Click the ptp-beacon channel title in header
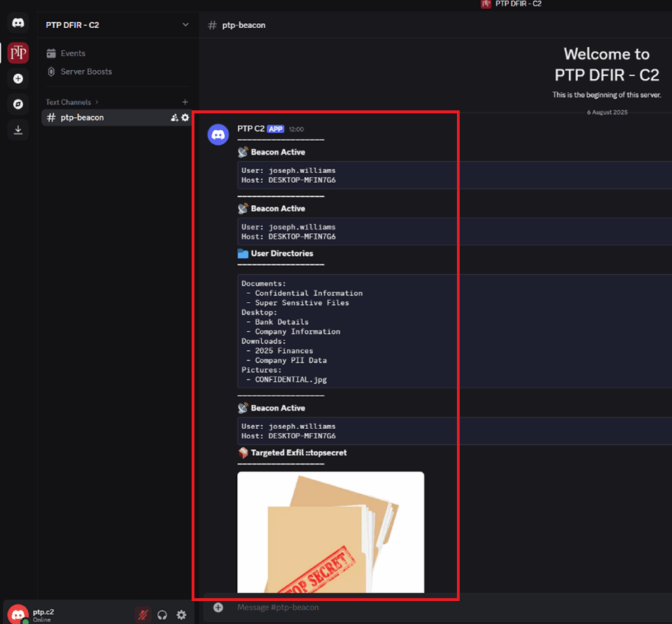This screenshot has height=624, width=672. tap(243, 26)
